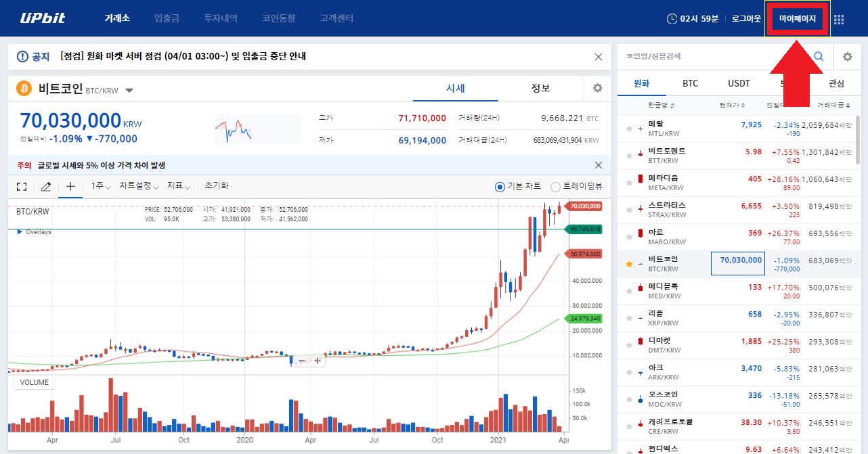Toggle favorite star for 디마켓
This screenshot has height=454, width=868.
pyautogui.click(x=629, y=345)
